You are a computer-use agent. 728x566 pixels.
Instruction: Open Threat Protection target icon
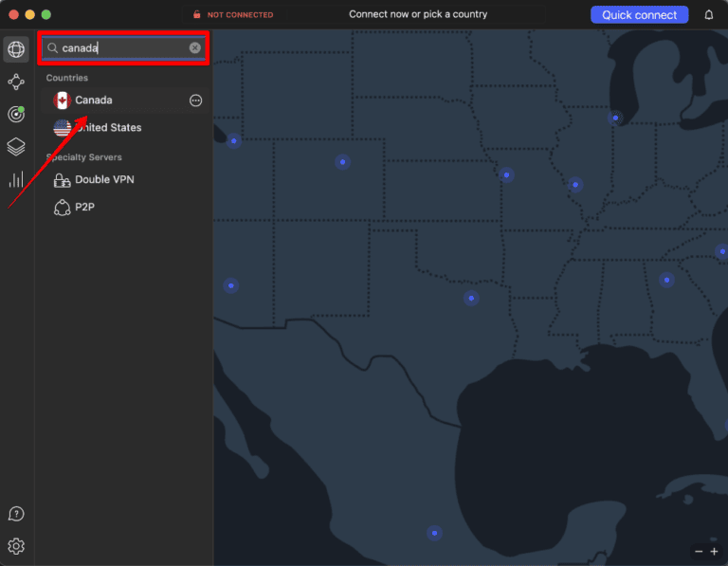tap(16, 114)
